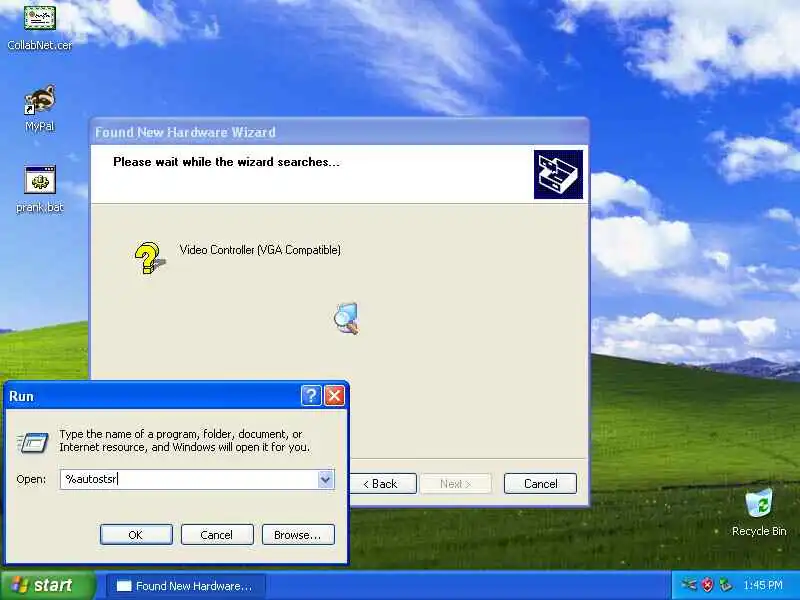Open the CollabNet.cer desktop icon
800x600 pixels.
tap(40, 18)
